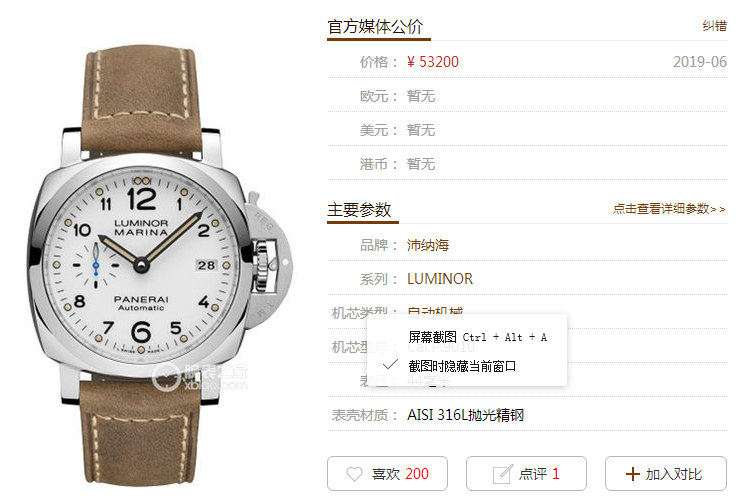Click the Panerai watch product image
Viewport: 737px width, 503px height.
tap(160, 266)
